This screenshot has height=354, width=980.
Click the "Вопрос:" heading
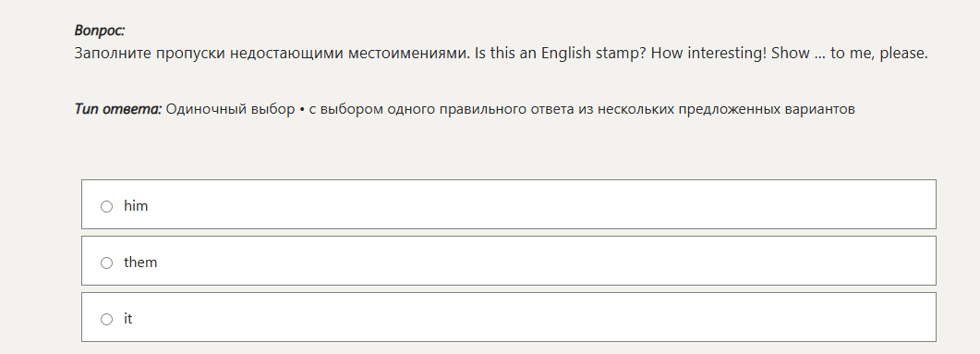[100, 30]
